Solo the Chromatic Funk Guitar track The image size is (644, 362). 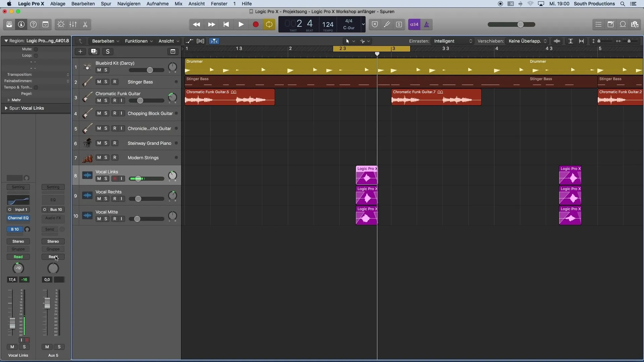[x=105, y=100]
